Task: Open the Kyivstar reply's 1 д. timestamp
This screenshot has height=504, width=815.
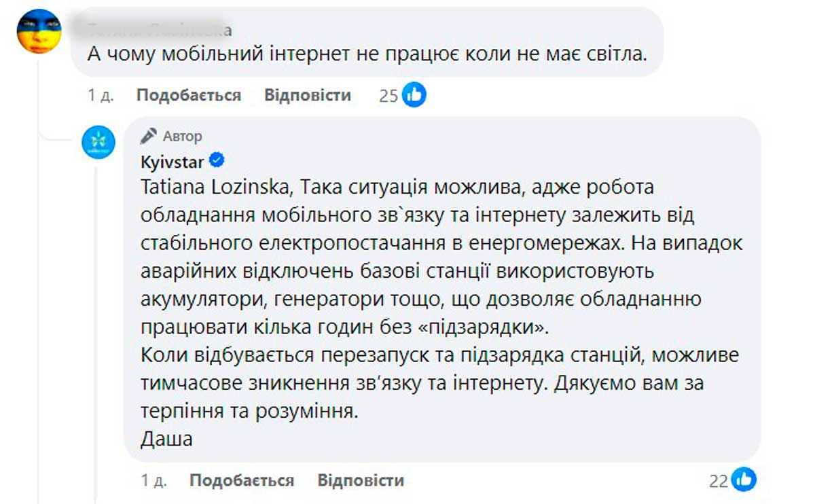Action: click(153, 481)
